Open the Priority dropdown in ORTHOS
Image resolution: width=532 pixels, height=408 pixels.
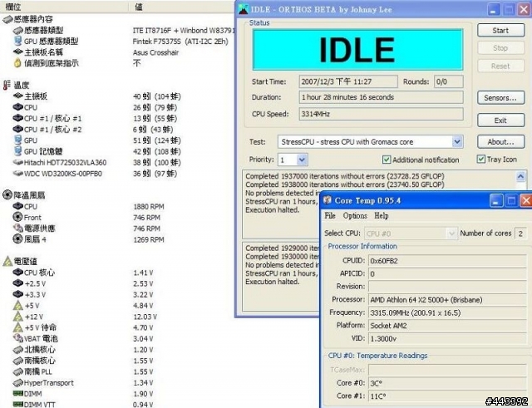point(302,160)
